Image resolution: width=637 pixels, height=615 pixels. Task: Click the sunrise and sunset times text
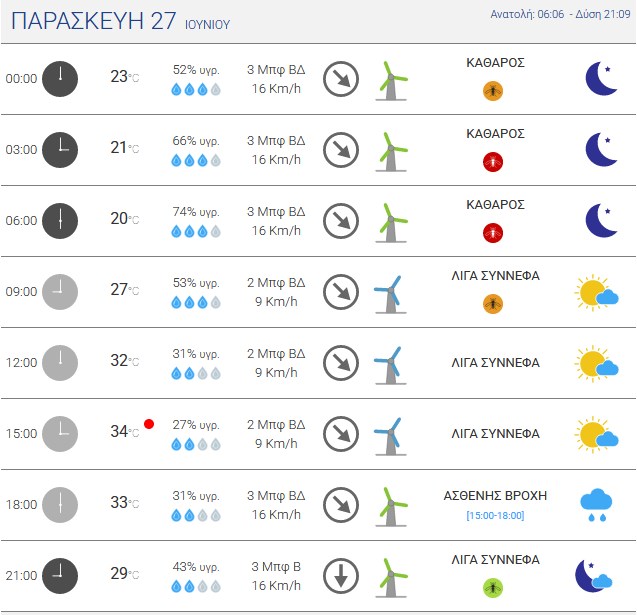click(x=560, y=14)
